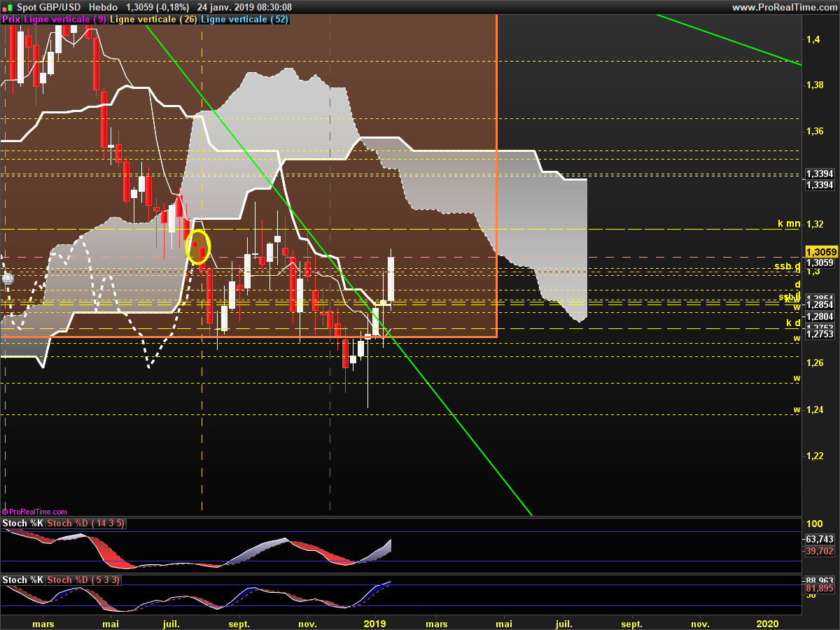Click Stoch %K label of the 14 3 5 panel
The height and width of the screenshot is (630, 840).
[23, 524]
